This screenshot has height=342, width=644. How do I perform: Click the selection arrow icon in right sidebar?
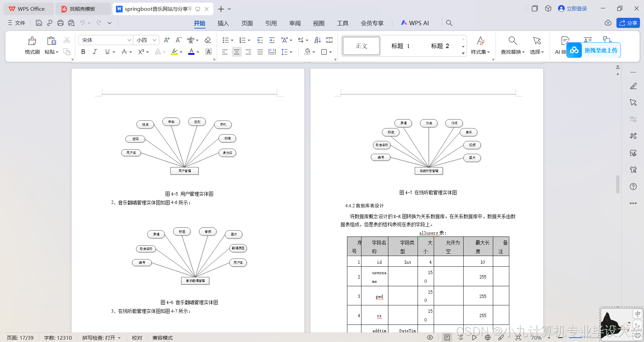(x=633, y=102)
